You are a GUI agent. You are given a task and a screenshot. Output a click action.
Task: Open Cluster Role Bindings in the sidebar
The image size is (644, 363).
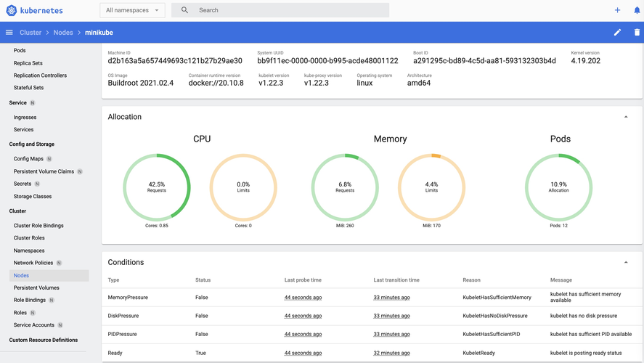(38, 226)
